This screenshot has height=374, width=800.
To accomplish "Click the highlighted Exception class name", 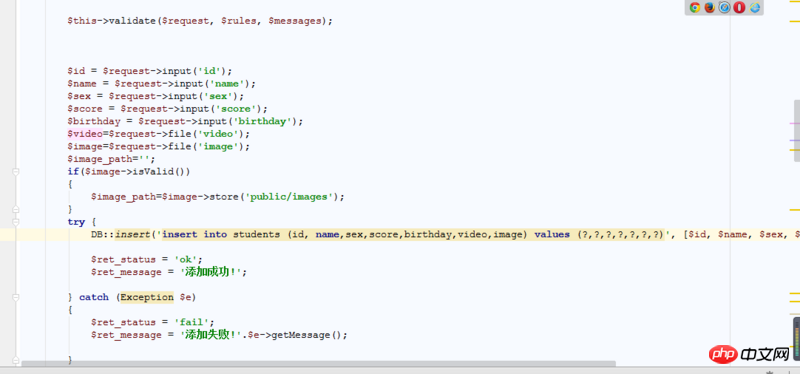I will pyautogui.click(x=147, y=297).
